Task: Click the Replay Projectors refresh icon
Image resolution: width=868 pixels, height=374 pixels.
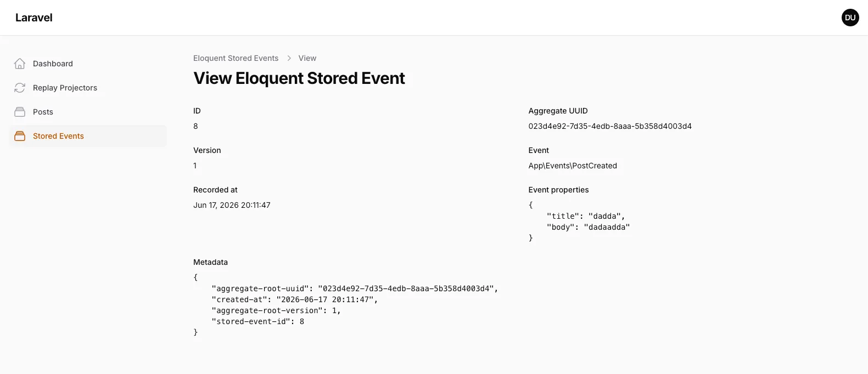Action: [x=20, y=88]
